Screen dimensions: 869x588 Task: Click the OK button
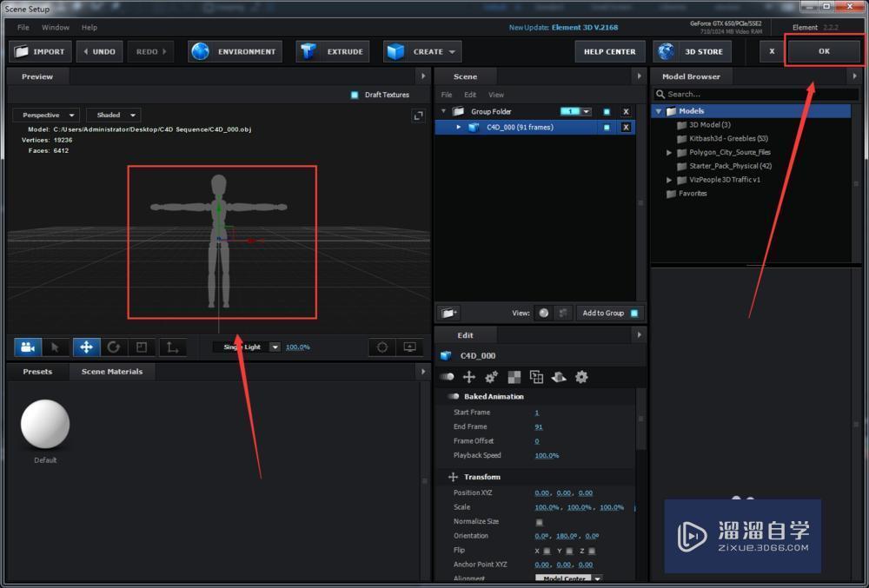[824, 51]
